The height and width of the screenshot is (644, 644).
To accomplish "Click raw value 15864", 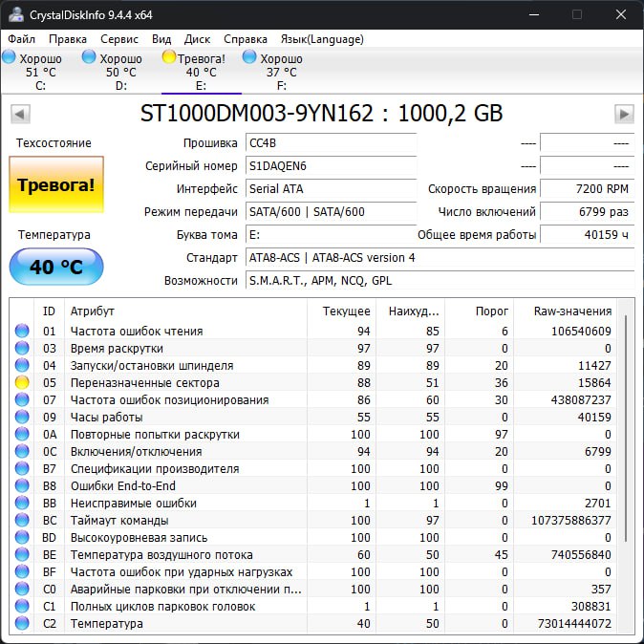I will coord(594,383).
